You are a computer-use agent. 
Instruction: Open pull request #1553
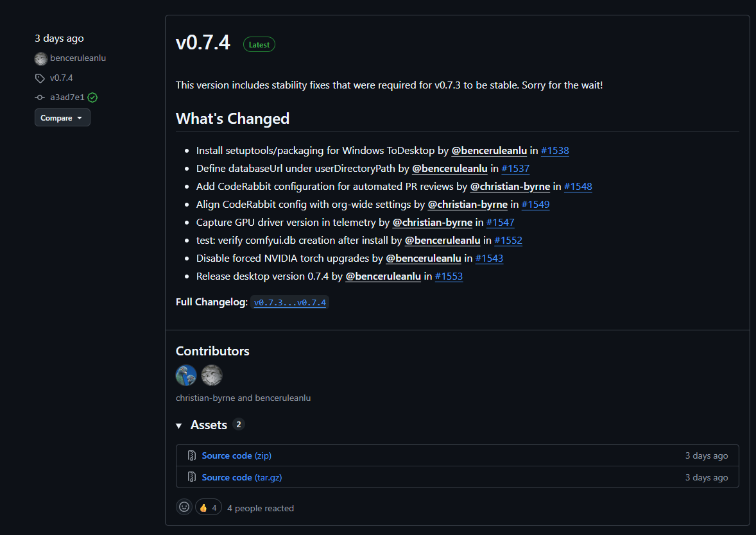449,276
